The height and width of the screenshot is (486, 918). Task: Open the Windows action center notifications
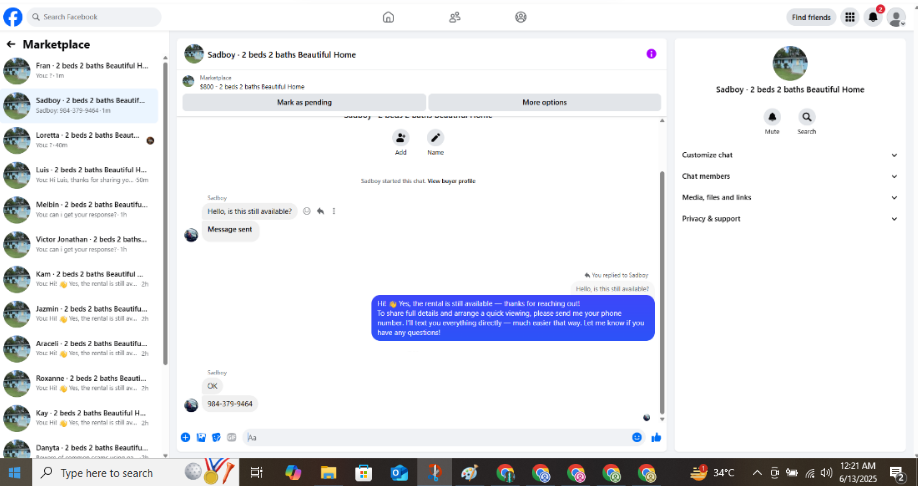[896, 473]
